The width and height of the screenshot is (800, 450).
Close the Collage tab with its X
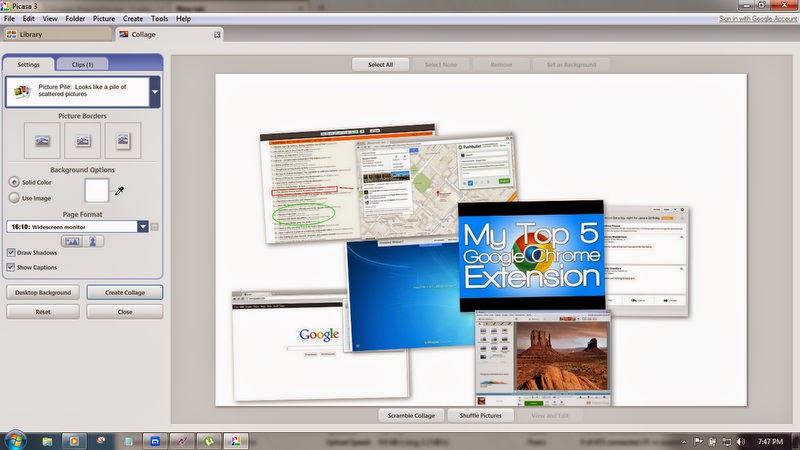pyautogui.click(x=217, y=35)
